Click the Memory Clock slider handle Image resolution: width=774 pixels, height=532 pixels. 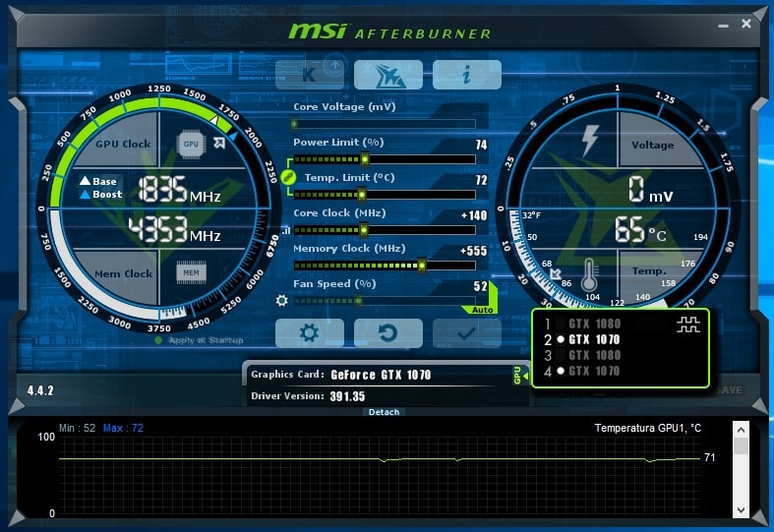tap(422, 266)
